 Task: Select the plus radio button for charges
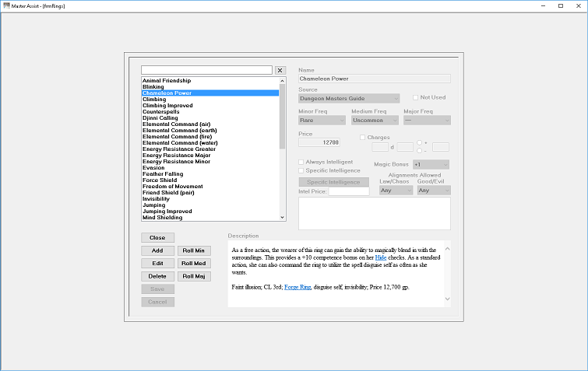[x=419, y=142]
